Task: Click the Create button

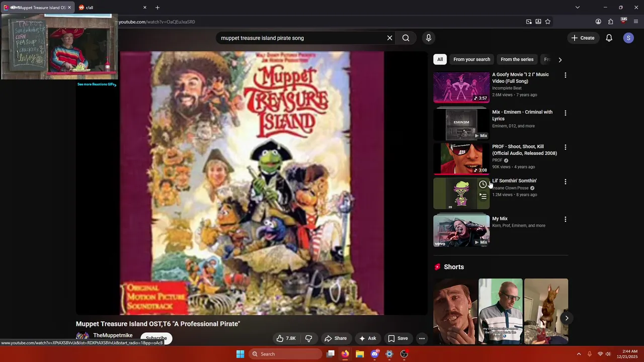Action: 583,38
